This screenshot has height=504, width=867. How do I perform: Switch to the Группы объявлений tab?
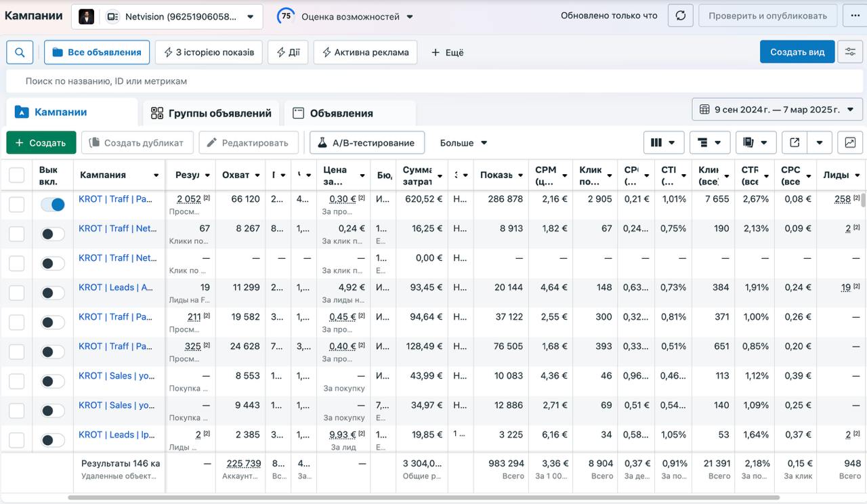tap(211, 113)
